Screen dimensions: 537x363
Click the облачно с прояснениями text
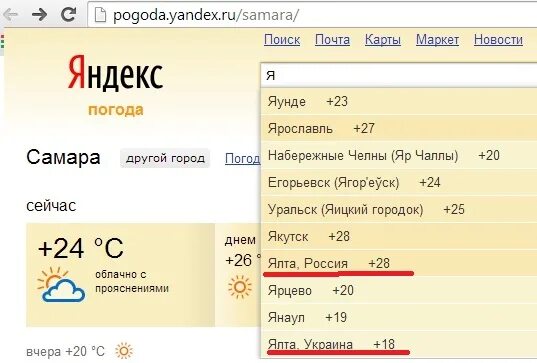point(132,281)
